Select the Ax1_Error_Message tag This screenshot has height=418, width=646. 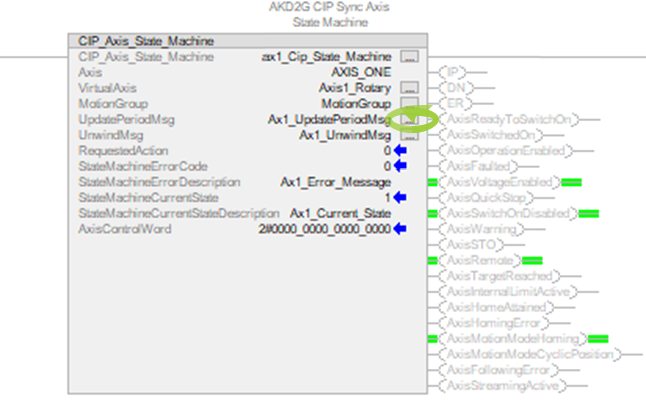pyautogui.click(x=336, y=182)
